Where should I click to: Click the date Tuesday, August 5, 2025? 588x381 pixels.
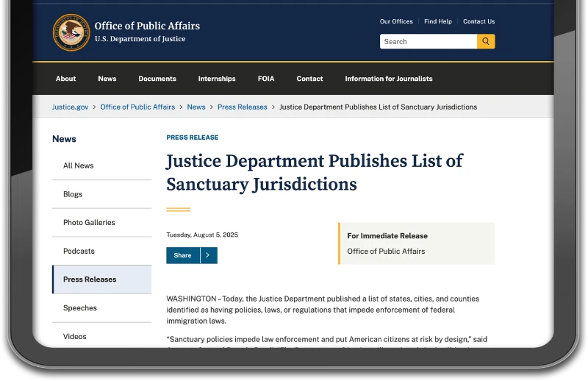click(x=202, y=235)
